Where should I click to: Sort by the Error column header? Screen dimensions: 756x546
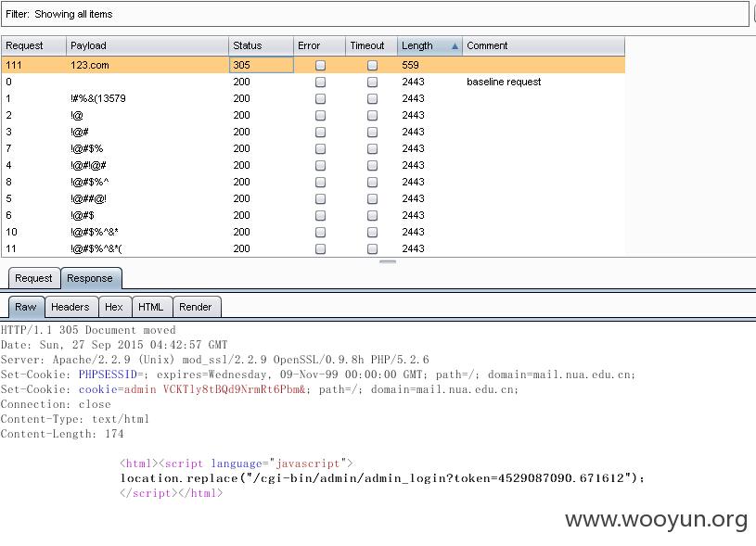click(319, 45)
